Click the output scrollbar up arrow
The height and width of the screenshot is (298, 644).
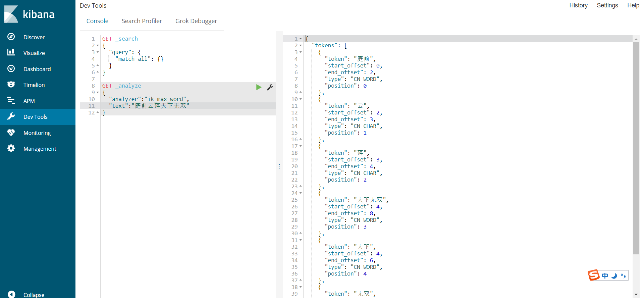pos(636,39)
